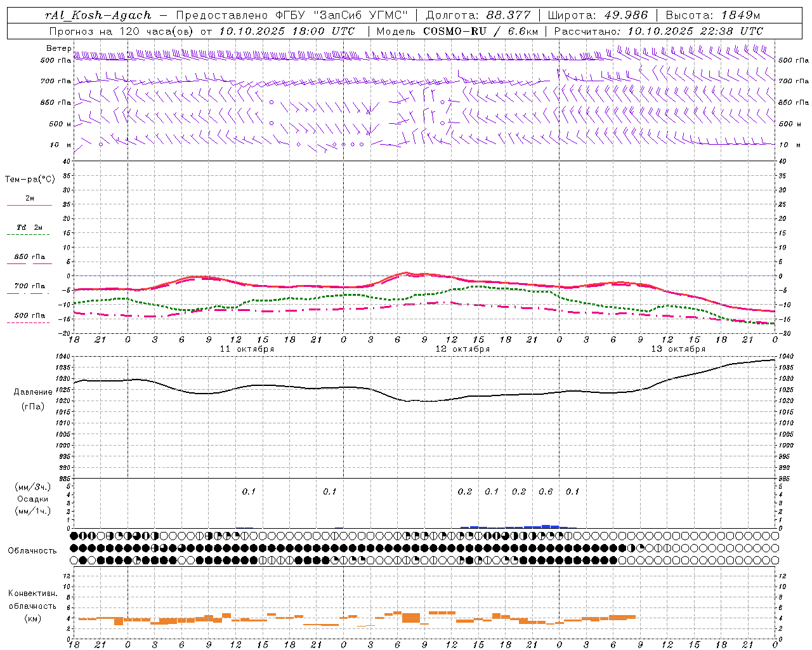This screenshot has height=650, width=812.
Task: Click the (мм/1ч.) precipitation unit label
Action: [33, 511]
